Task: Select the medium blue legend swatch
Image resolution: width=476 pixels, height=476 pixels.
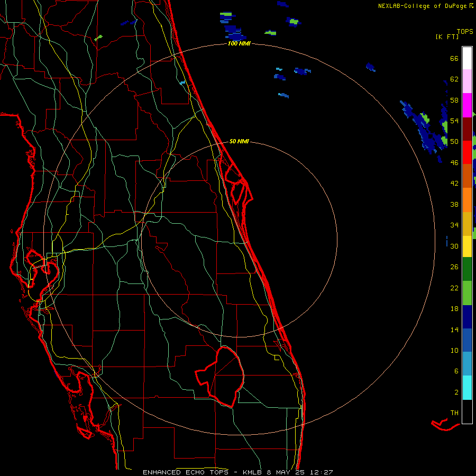Action: [467, 340]
